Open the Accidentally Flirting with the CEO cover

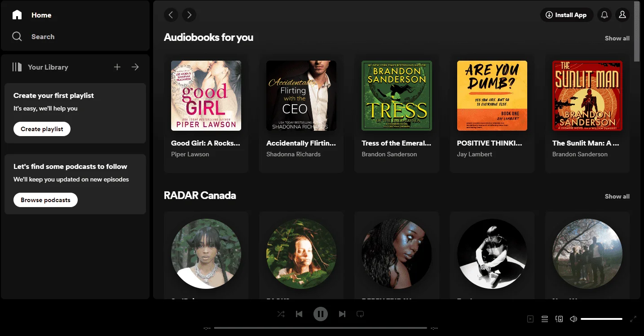click(x=301, y=96)
